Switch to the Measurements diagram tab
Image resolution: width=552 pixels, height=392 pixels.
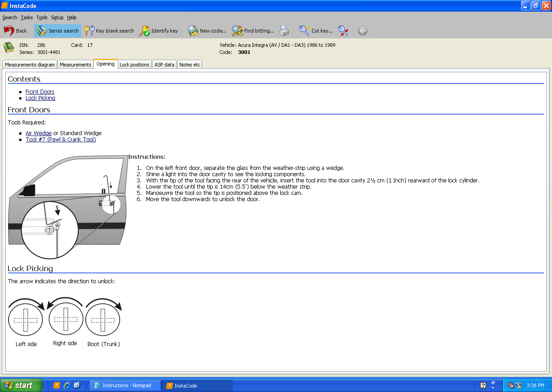click(x=30, y=65)
